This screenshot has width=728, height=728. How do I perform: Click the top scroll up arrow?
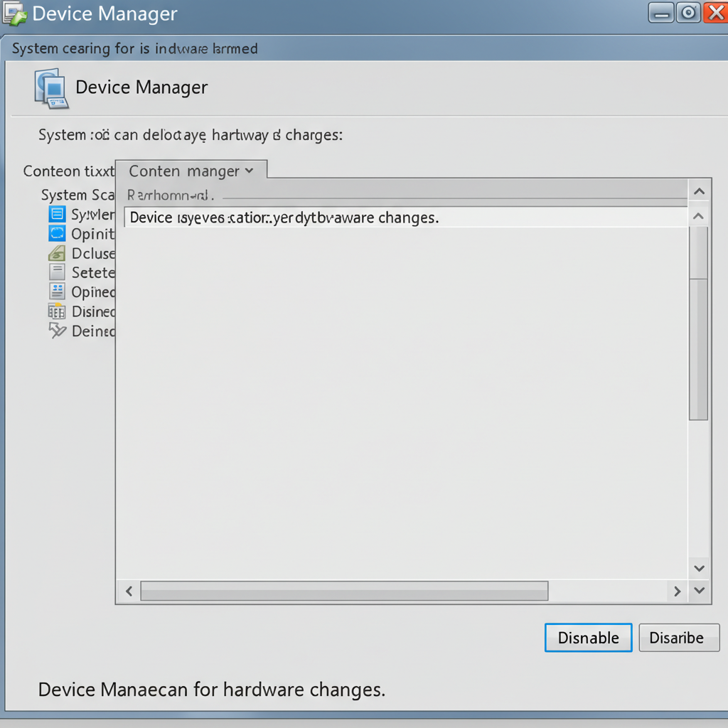[x=700, y=191]
